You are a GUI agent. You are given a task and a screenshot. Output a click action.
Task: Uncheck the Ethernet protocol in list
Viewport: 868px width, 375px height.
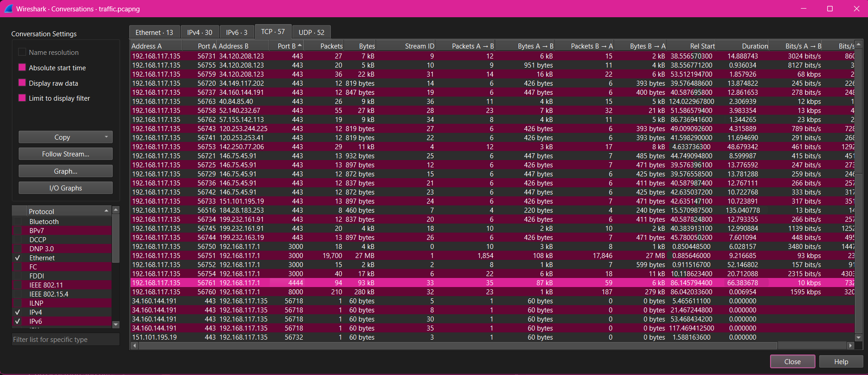coord(18,258)
